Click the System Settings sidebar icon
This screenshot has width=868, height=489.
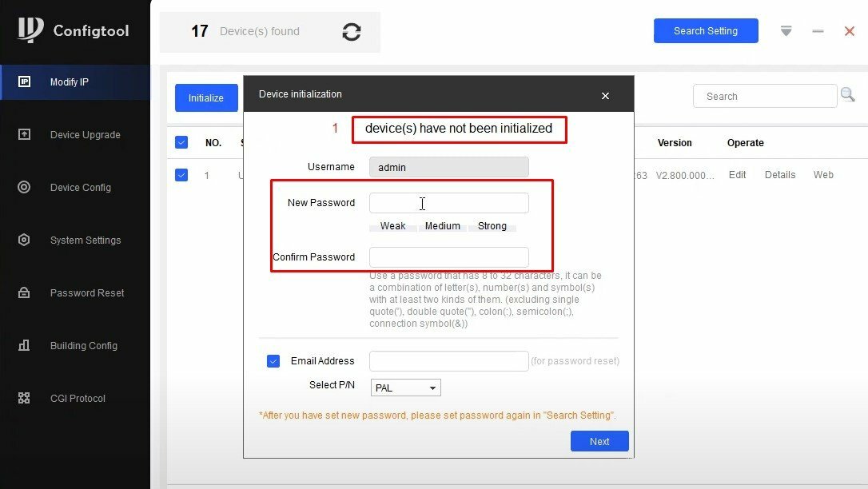[24, 240]
